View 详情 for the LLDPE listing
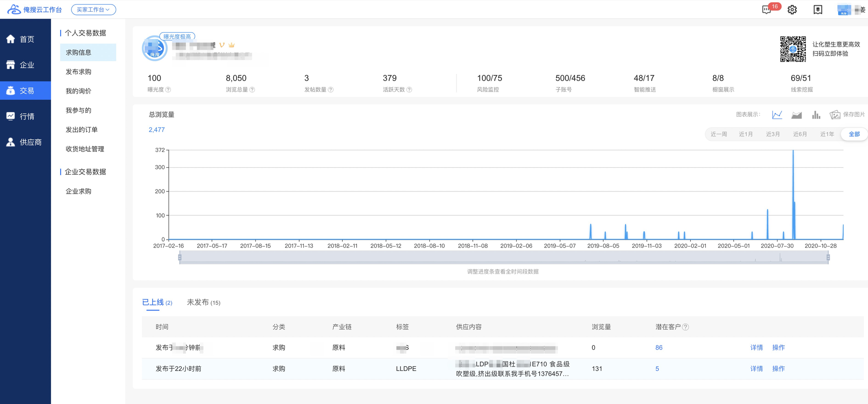The width and height of the screenshot is (868, 404). tap(756, 369)
